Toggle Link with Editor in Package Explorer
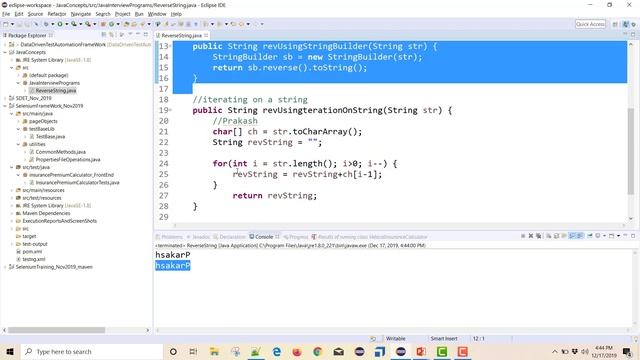 coord(111,35)
